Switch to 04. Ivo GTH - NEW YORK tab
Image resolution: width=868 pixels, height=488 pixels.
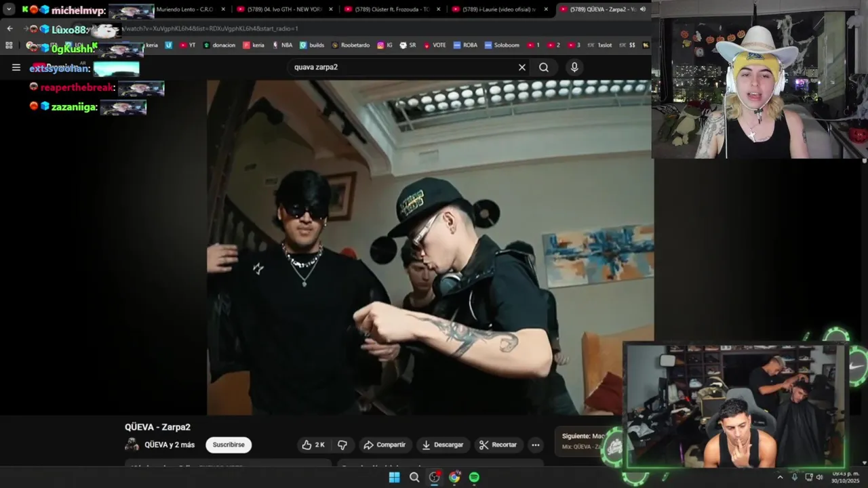click(x=283, y=9)
